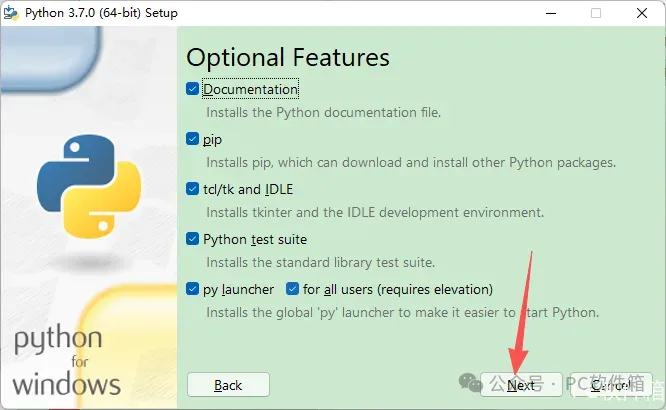This screenshot has height=410, width=666.
Task: Toggle the py launcher checkbox
Action: (x=192, y=289)
